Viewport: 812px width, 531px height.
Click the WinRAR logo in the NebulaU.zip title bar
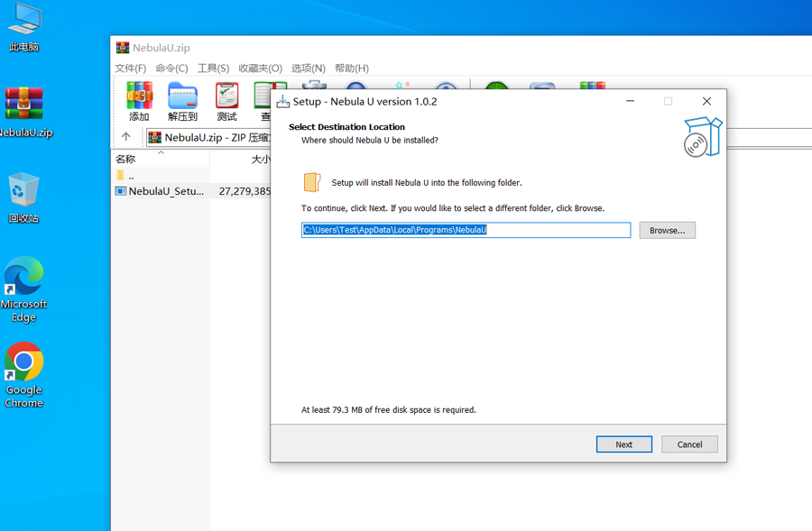point(122,48)
